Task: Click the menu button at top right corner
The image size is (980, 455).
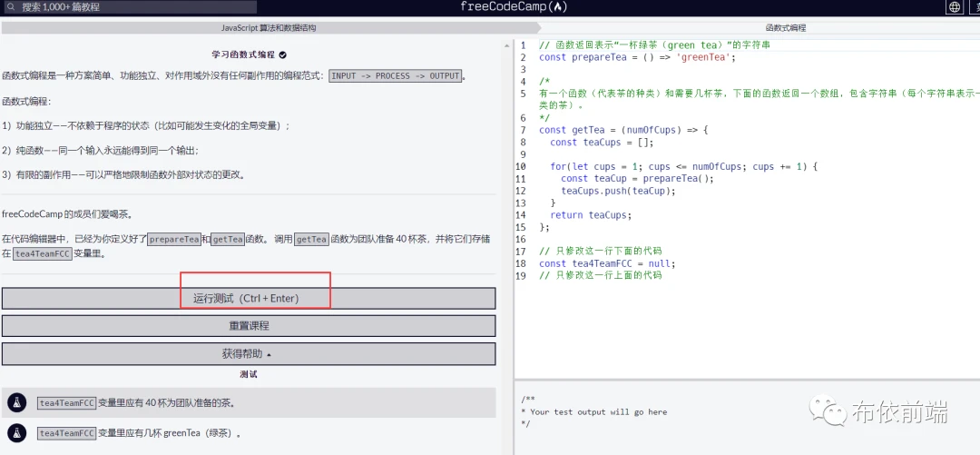Action: pos(975,7)
